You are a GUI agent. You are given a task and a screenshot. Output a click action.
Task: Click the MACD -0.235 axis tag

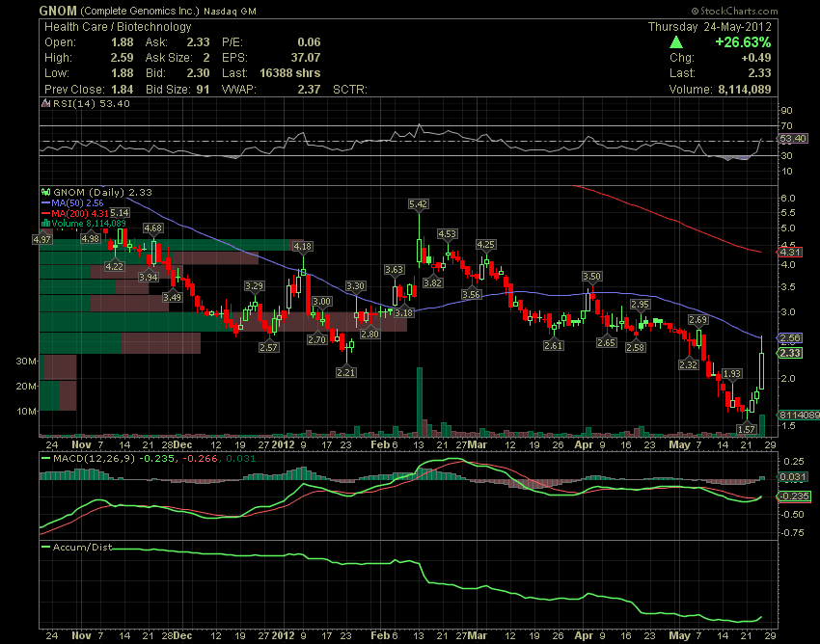[x=795, y=496]
